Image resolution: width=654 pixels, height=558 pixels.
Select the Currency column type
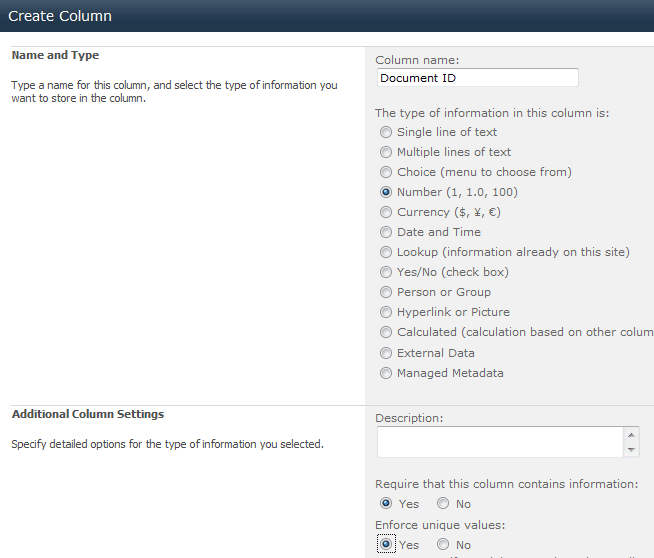[386, 212]
